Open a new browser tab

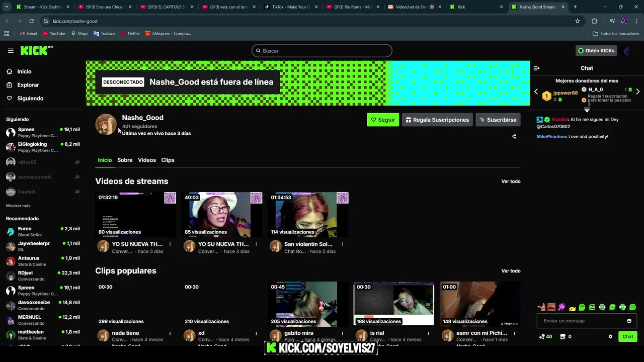tap(575, 7)
